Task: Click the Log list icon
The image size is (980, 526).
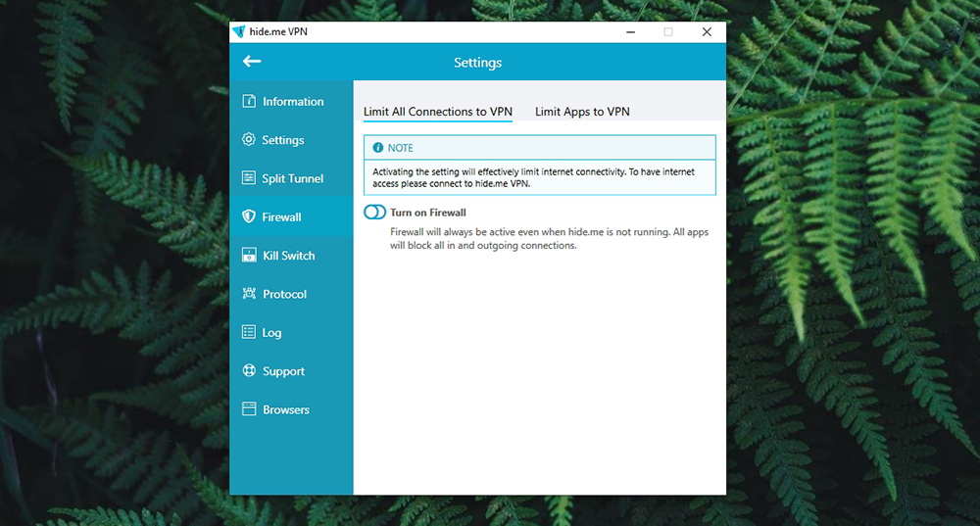Action: pyautogui.click(x=249, y=332)
